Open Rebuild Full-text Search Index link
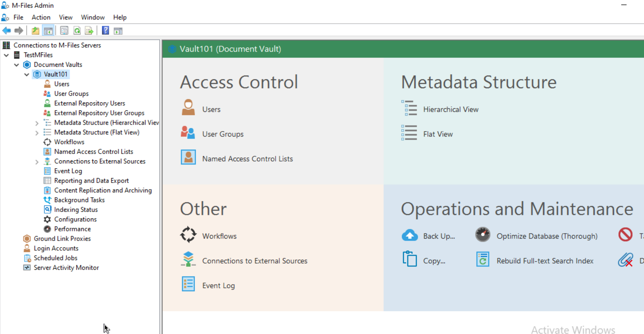Screen dimensions: 644x334 tap(545, 261)
